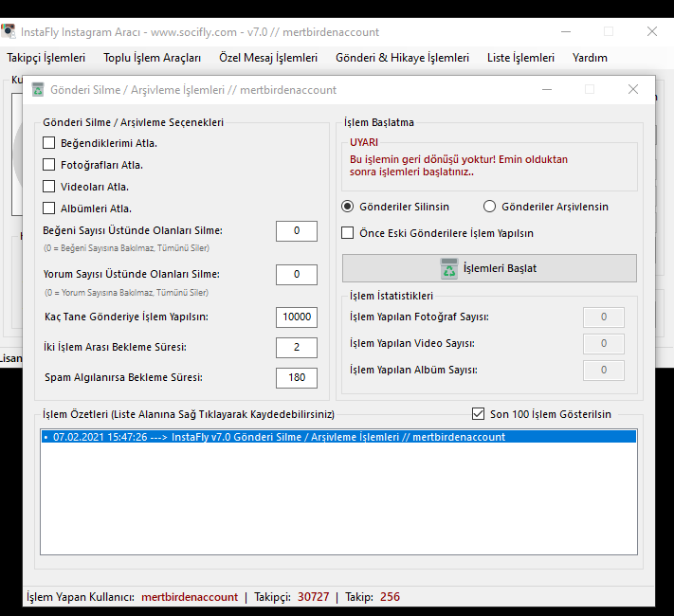Open Özel Mesaj İşlemleri menu
674x616 pixels.
[268, 58]
